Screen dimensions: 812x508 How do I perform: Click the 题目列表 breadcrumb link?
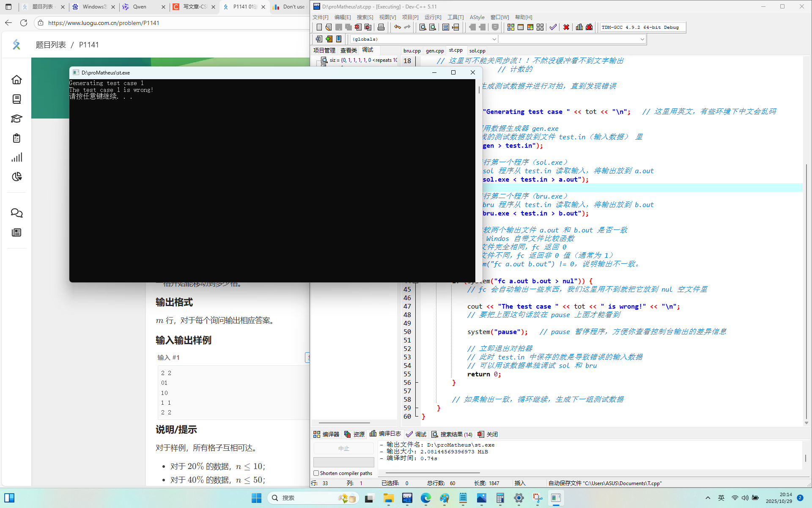point(51,45)
